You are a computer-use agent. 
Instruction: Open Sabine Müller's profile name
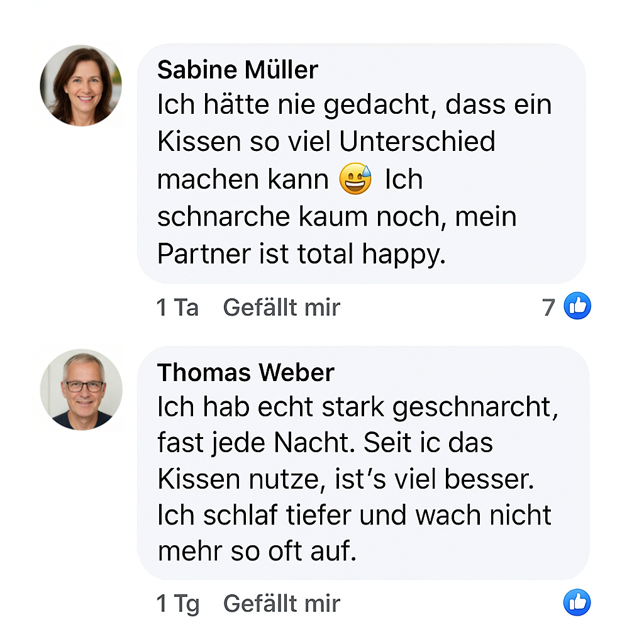click(237, 70)
